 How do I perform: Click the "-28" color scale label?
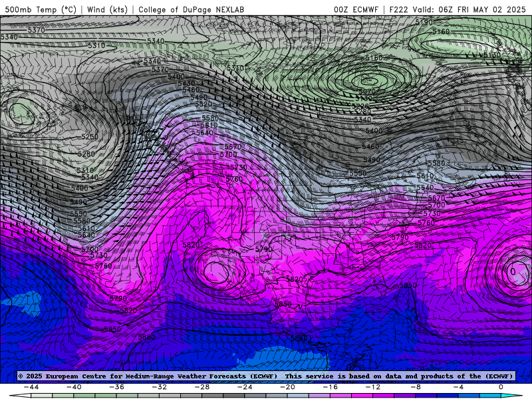[x=202, y=387]
